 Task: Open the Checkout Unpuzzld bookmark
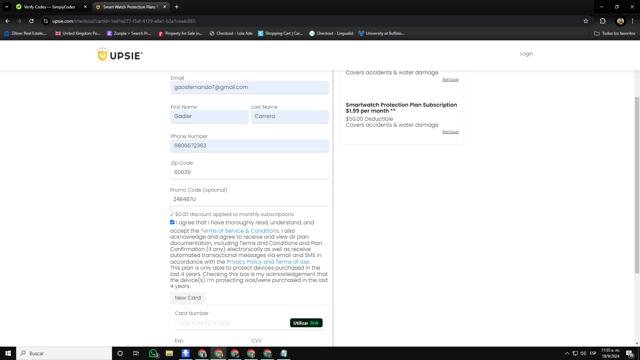click(x=331, y=33)
